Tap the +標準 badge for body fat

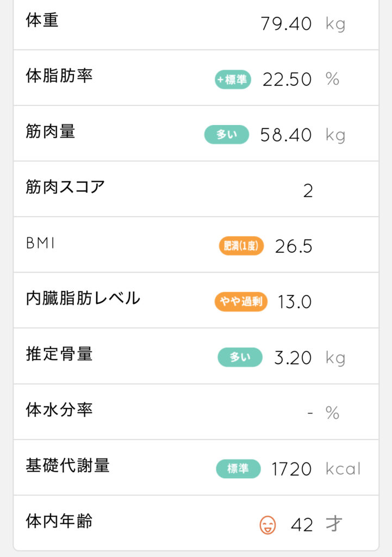233,80
